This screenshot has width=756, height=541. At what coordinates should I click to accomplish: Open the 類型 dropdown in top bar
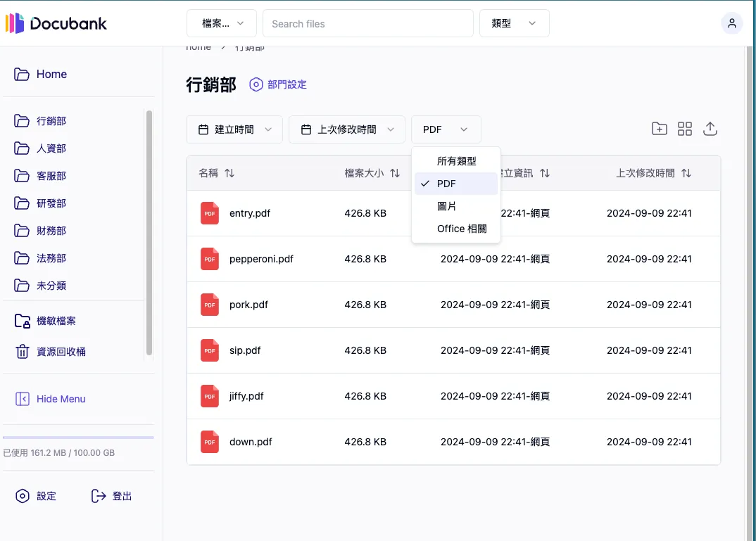coord(514,23)
